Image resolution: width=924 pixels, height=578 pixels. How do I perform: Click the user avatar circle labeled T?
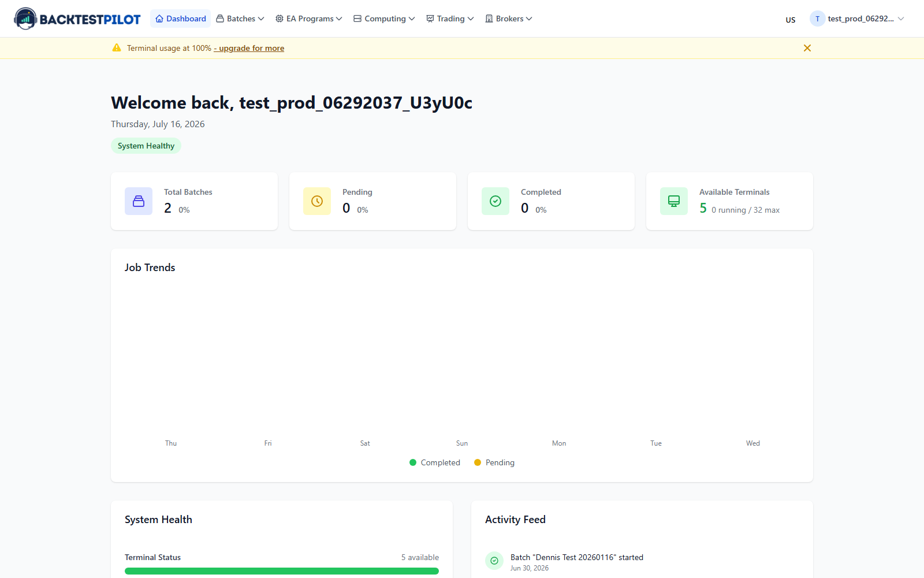tap(817, 18)
